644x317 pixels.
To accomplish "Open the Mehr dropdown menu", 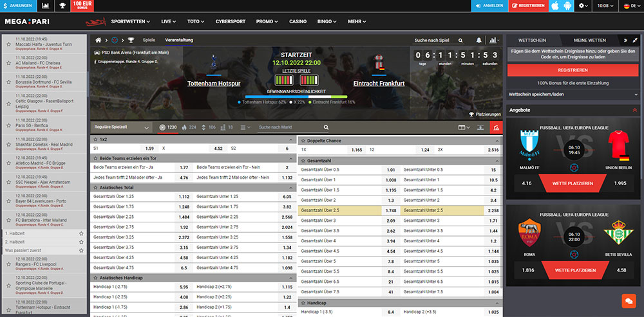I will (x=357, y=21).
